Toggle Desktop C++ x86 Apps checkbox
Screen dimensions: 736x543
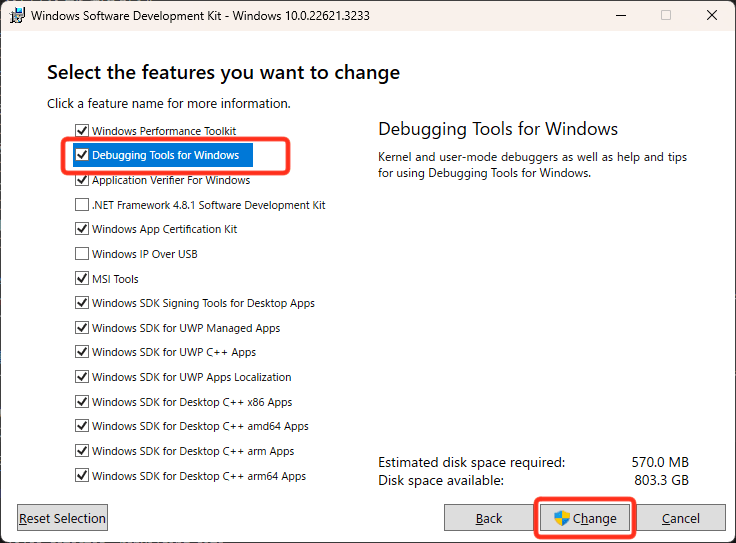pos(82,402)
